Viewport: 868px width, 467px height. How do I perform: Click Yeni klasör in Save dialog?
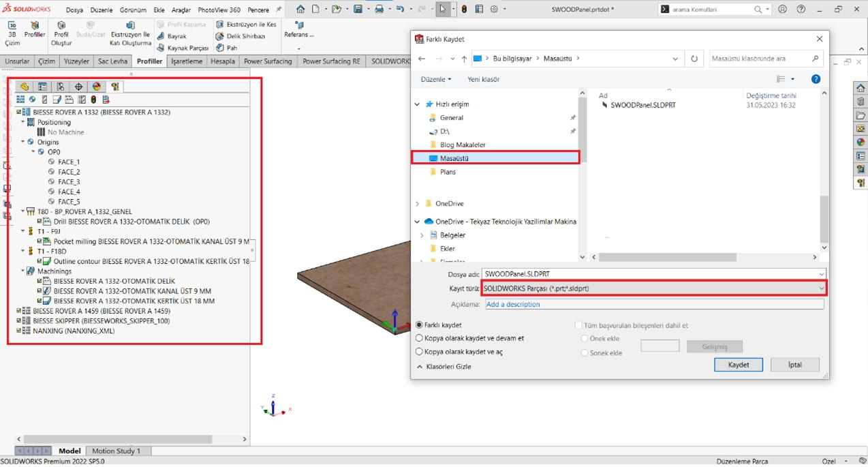pos(484,79)
